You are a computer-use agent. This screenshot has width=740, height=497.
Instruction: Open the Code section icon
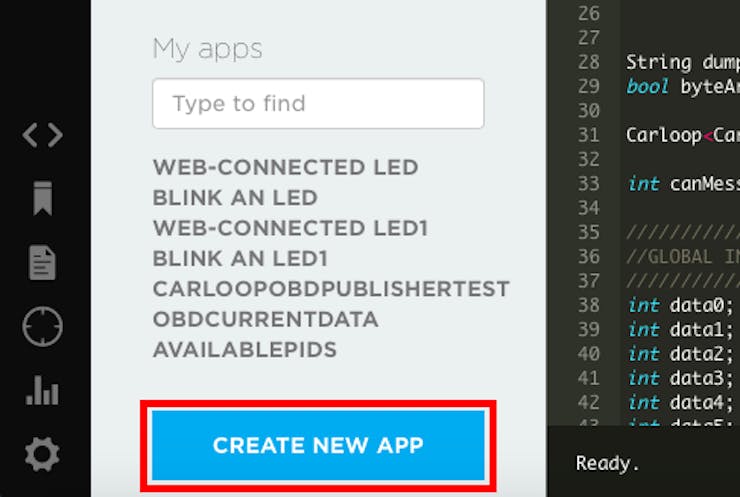point(42,135)
